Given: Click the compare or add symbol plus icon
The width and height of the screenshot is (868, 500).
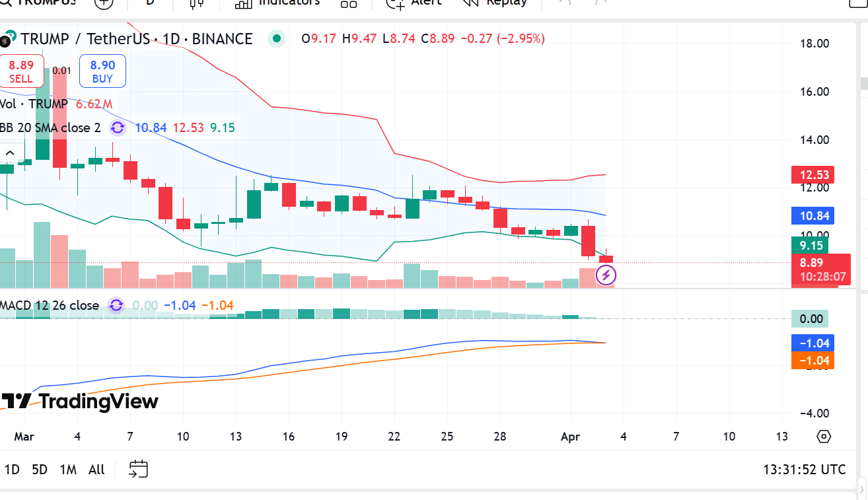Looking at the screenshot, I should click(x=104, y=3).
